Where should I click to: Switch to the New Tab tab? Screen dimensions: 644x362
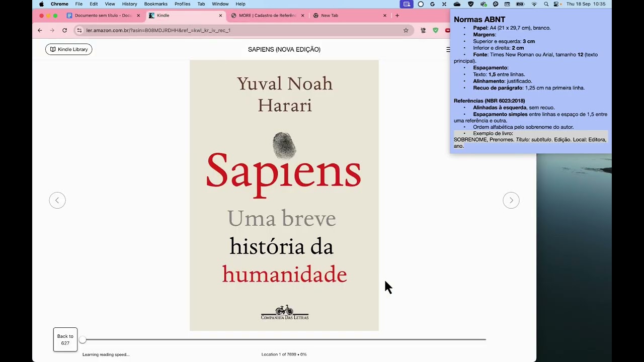[350, 16]
